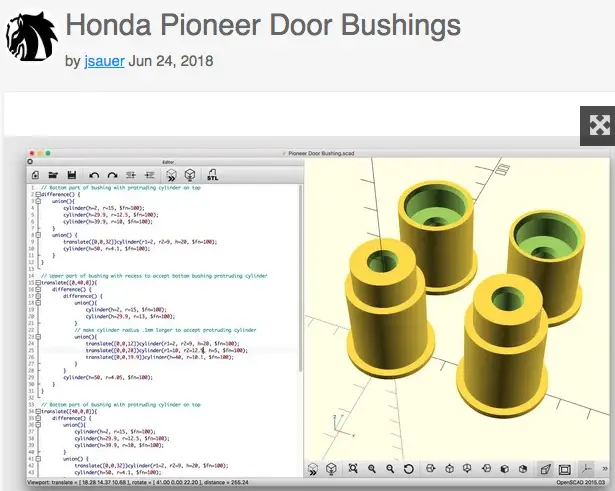Click the editor vertical scrollbar
615x491 pixels.
pyautogui.click(x=300, y=278)
